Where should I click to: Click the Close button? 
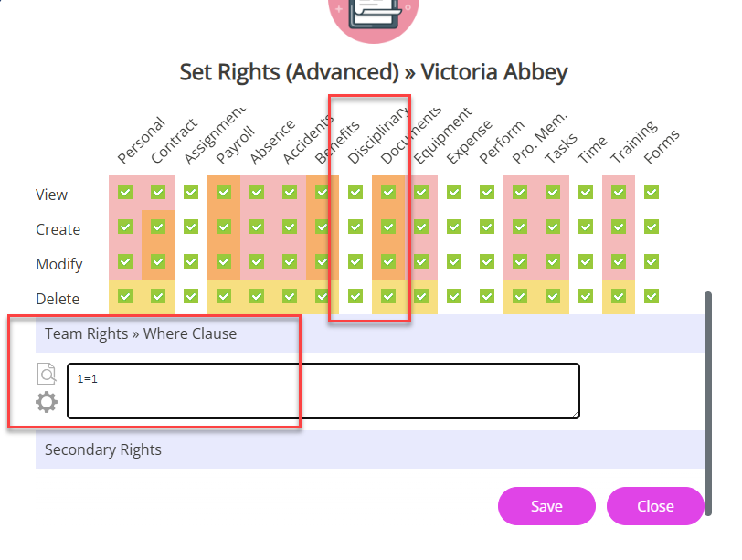click(x=655, y=505)
